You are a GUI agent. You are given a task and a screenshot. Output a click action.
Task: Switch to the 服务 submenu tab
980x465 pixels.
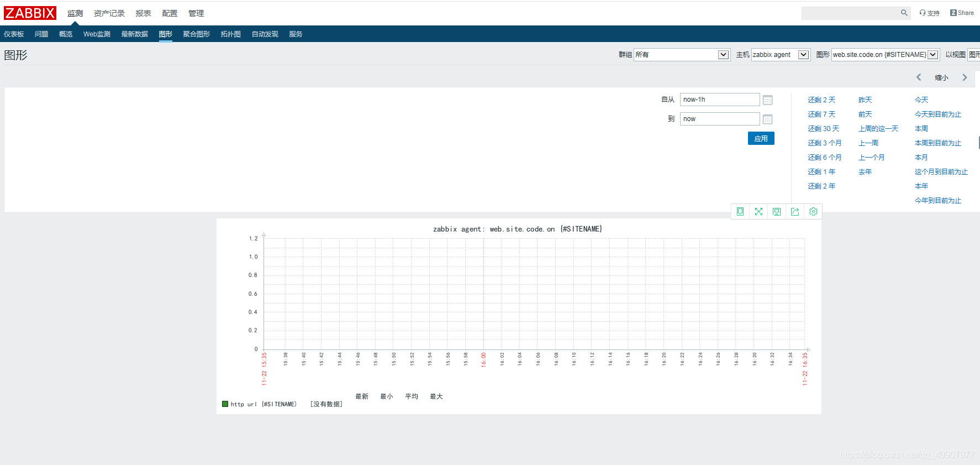(296, 34)
